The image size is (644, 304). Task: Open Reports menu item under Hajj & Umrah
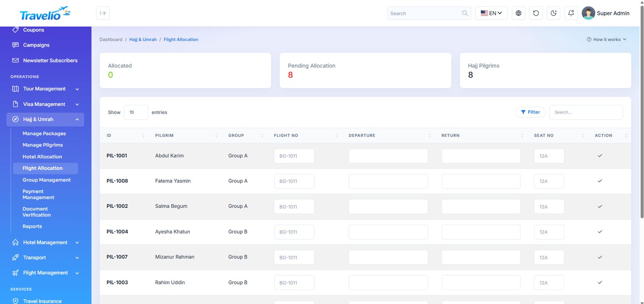click(32, 226)
